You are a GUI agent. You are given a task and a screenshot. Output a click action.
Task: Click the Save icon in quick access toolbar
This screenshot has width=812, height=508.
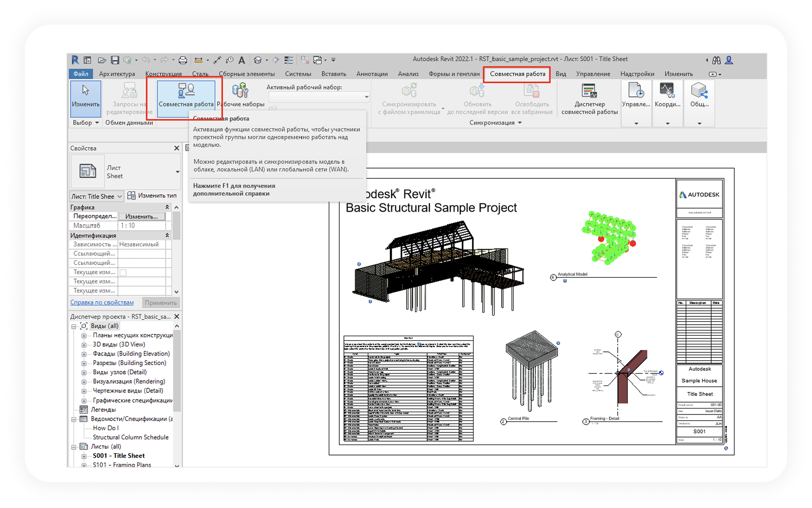(115, 60)
